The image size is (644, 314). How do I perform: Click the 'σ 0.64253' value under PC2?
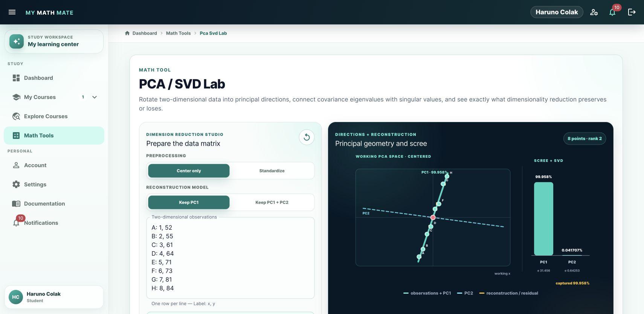click(x=572, y=271)
